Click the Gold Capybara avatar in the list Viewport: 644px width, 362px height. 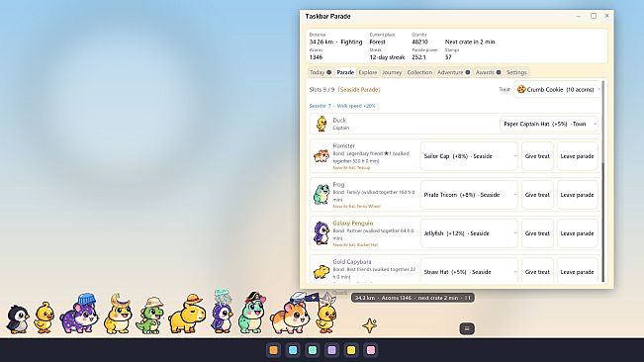click(322, 271)
